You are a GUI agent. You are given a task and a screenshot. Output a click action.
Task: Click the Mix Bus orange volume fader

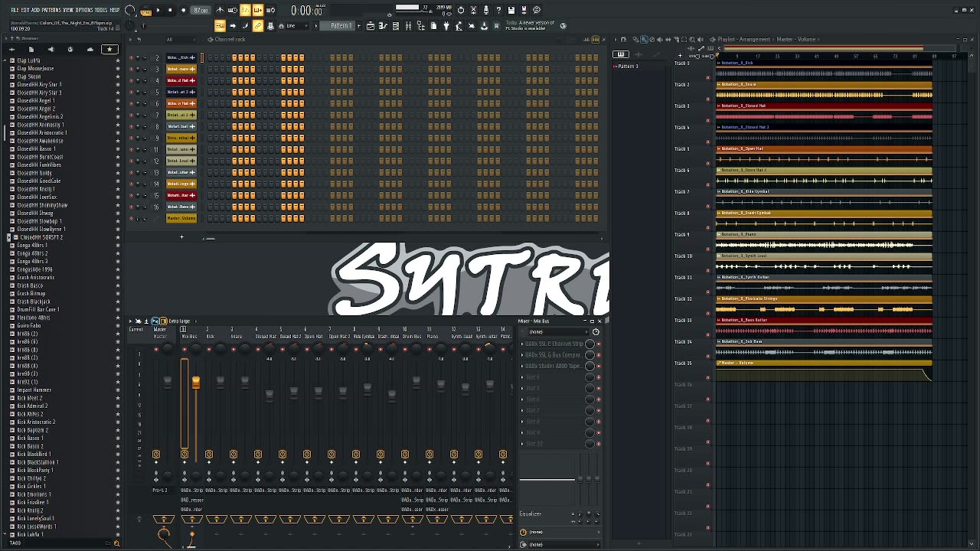(196, 383)
